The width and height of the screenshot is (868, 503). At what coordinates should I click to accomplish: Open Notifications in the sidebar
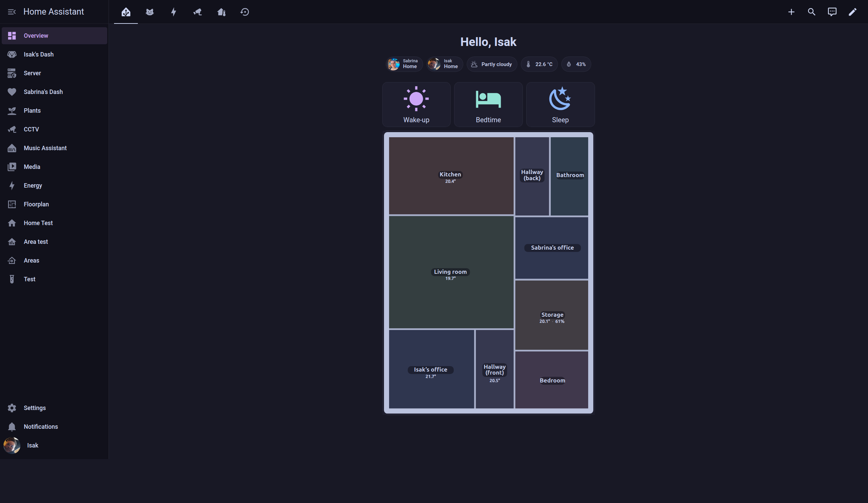(54, 427)
